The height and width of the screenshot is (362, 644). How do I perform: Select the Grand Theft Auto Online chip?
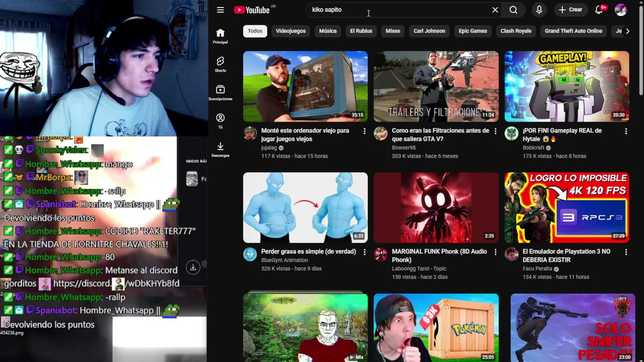coord(574,31)
